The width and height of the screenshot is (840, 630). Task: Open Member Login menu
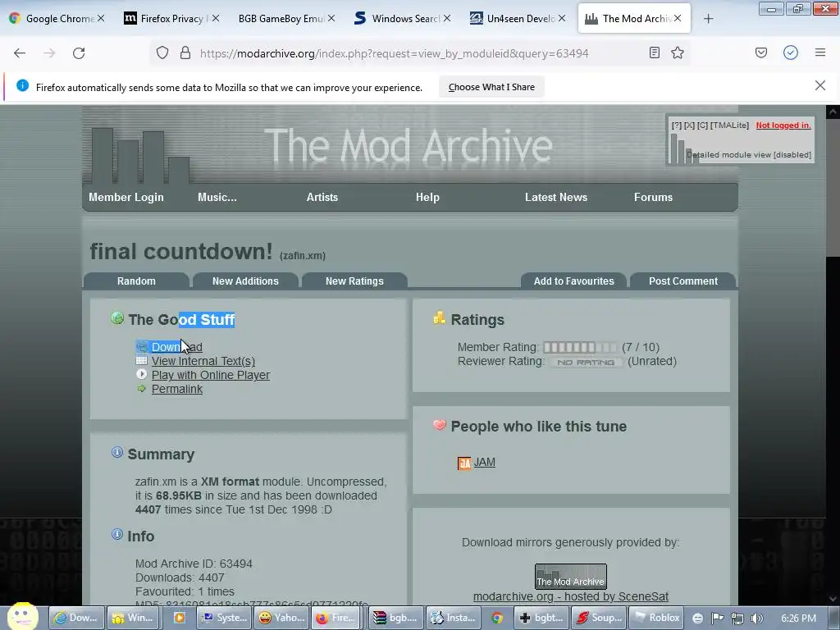tap(126, 197)
